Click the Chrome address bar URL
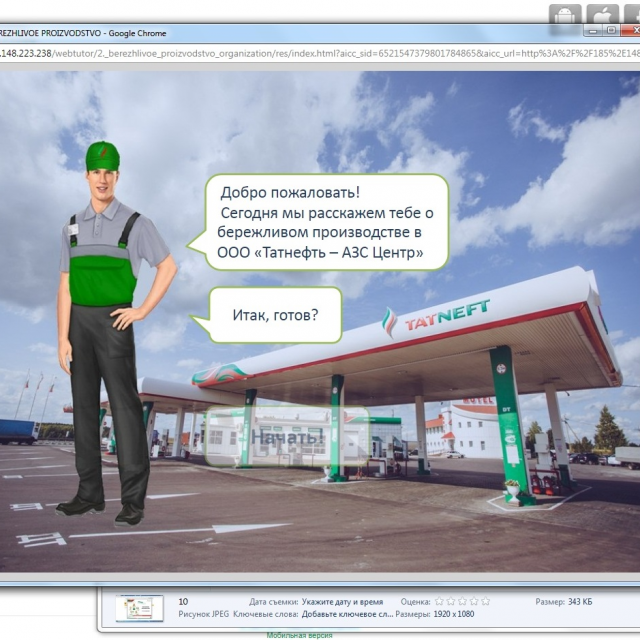640x640 pixels. (320, 53)
